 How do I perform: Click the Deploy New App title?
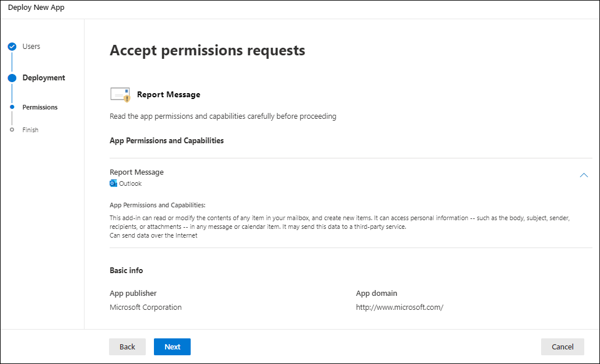[36, 7]
